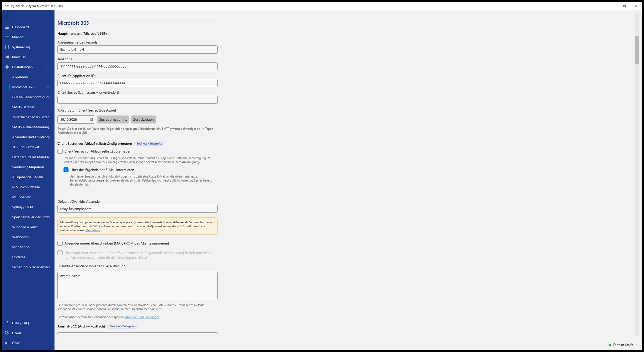This screenshot has height=352, width=644.
Task: Click the vertical scrollbar thumb
Action: (637, 50)
